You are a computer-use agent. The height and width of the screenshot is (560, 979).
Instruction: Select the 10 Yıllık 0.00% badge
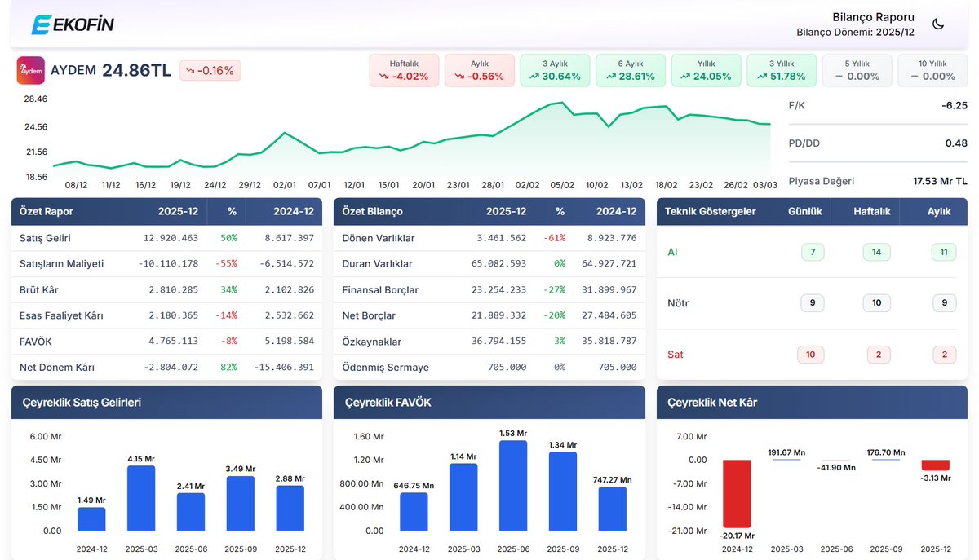(x=932, y=70)
